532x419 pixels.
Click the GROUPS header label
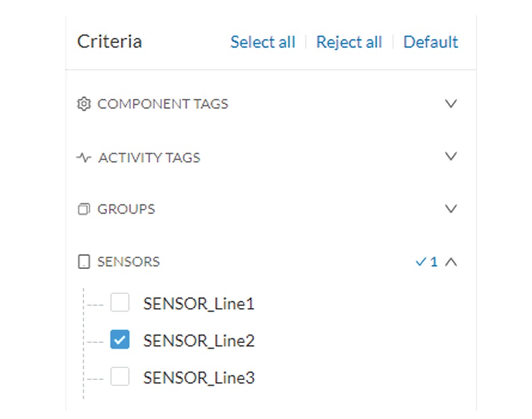[125, 209]
